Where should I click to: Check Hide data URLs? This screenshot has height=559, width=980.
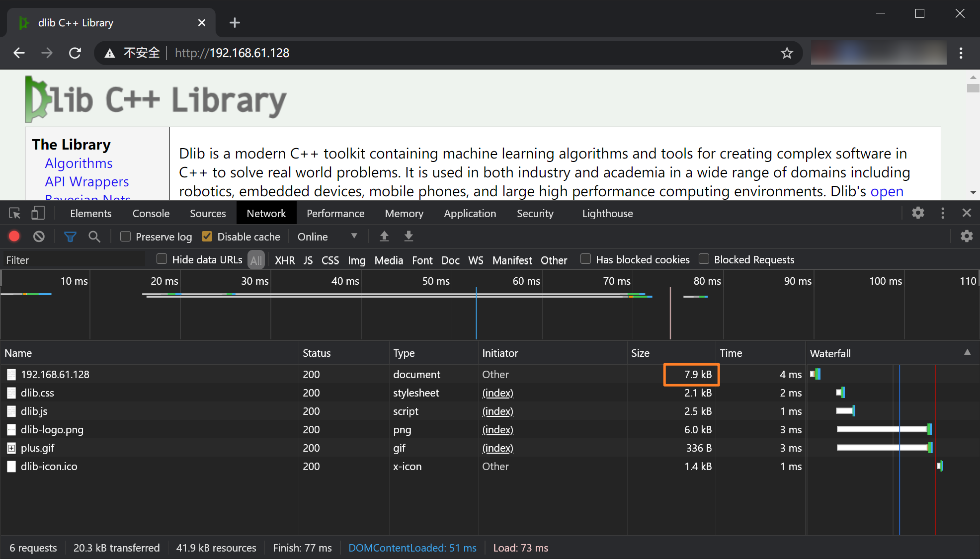click(x=162, y=259)
